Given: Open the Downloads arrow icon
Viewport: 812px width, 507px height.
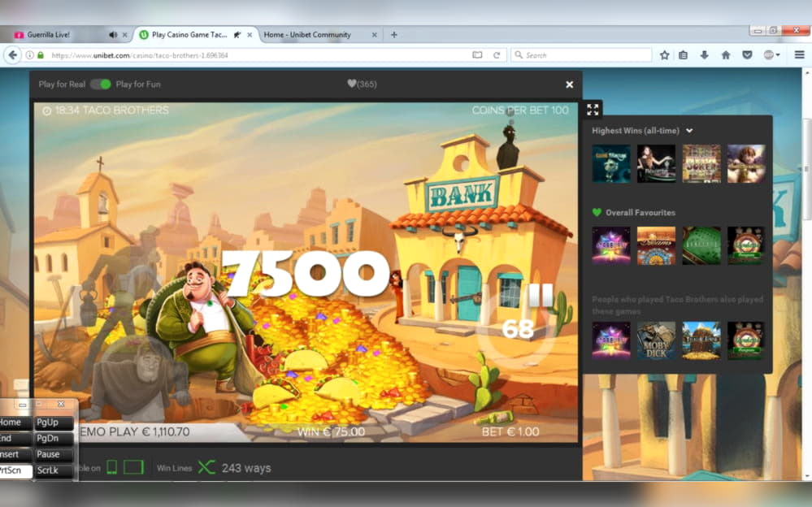Looking at the screenshot, I should (704, 55).
